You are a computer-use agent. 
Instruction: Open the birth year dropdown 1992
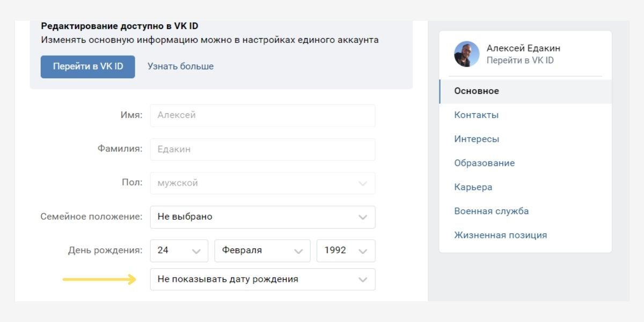pyautogui.click(x=346, y=251)
